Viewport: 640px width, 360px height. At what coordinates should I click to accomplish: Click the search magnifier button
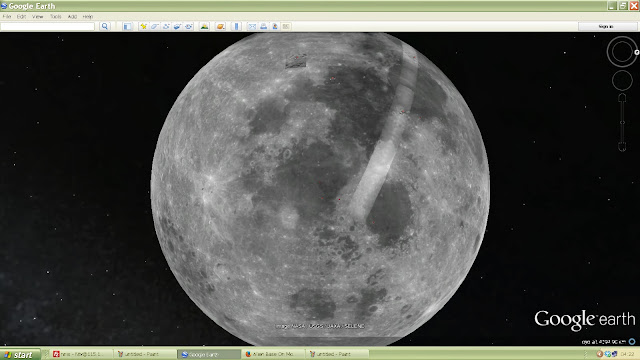tap(105, 27)
